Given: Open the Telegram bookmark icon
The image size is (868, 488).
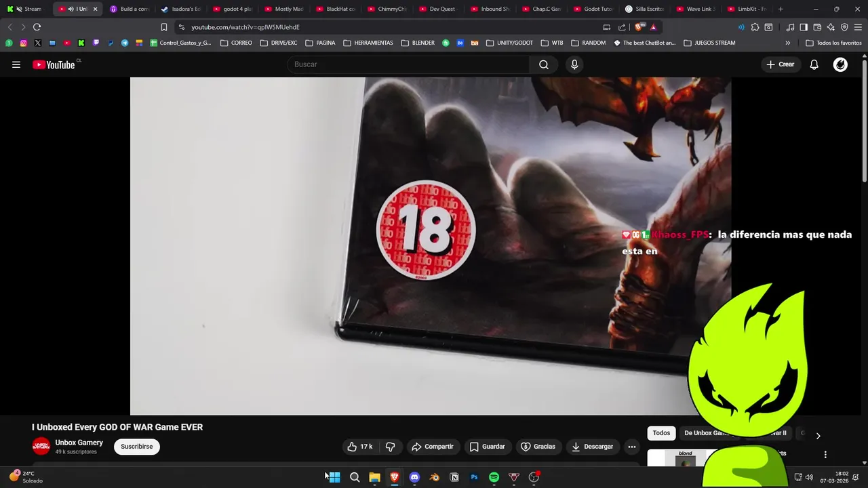Looking at the screenshot, I should pyautogui.click(x=125, y=43).
